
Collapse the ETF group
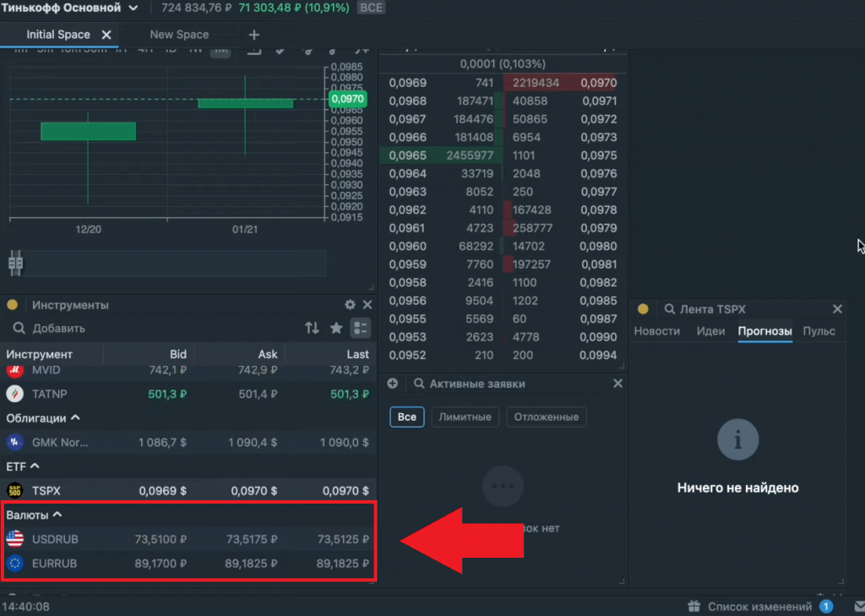(x=23, y=466)
